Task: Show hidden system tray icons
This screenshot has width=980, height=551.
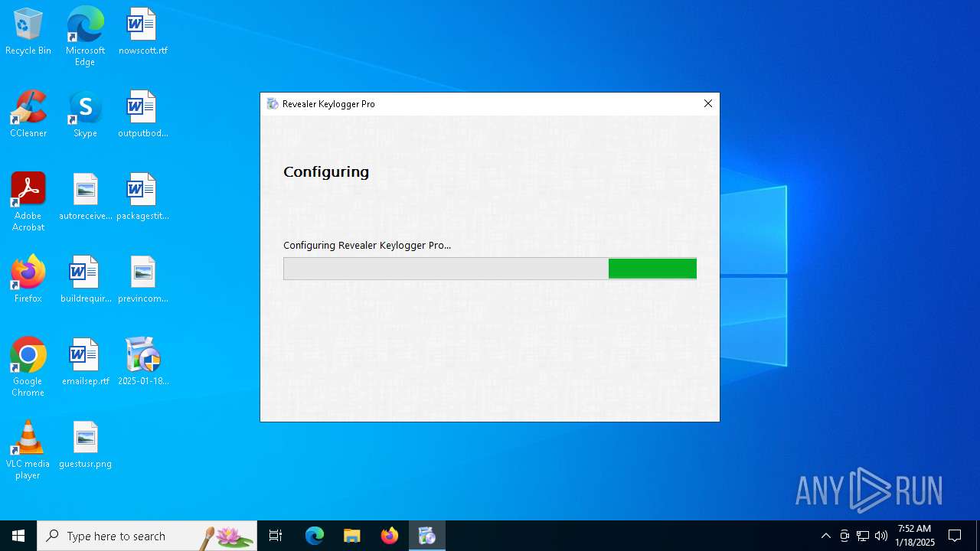Action: pyautogui.click(x=825, y=536)
